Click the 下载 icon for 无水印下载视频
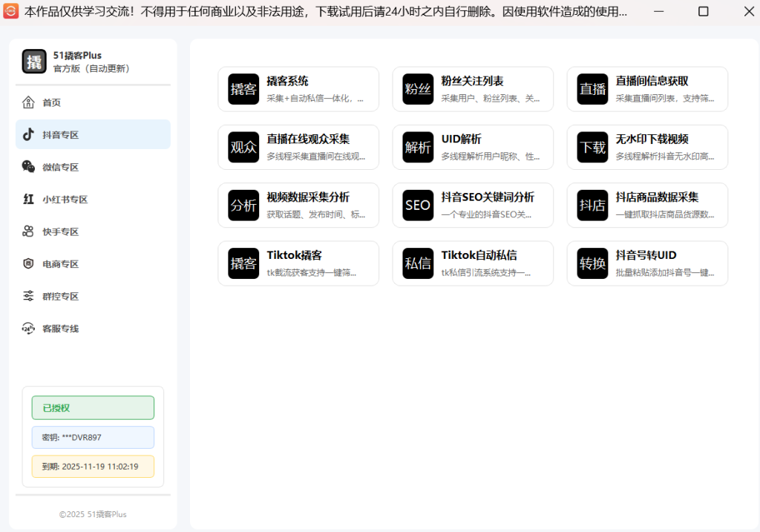 point(592,147)
